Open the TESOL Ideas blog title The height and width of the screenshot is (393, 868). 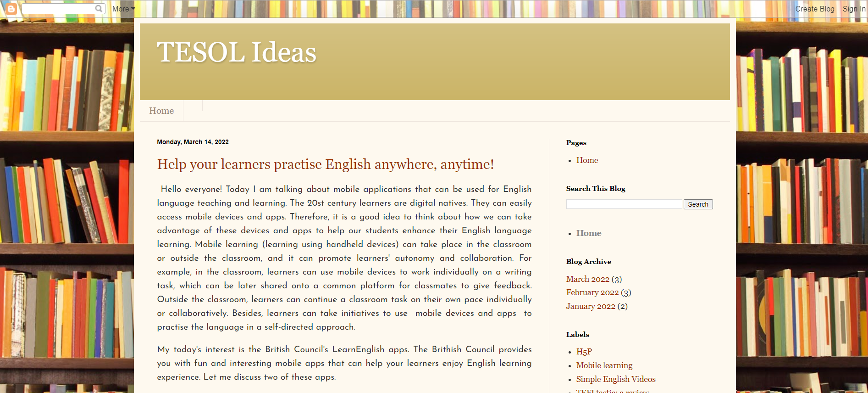pos(236,52)
